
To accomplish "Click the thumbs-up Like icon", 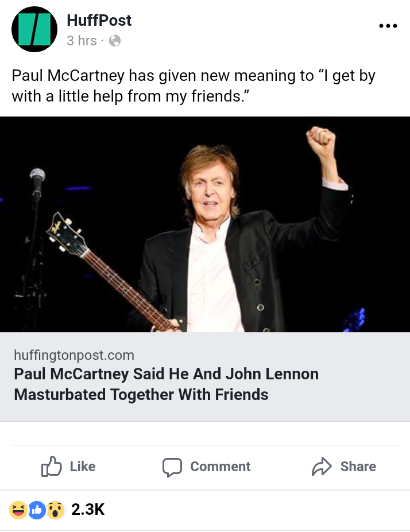I will point(52,467).
